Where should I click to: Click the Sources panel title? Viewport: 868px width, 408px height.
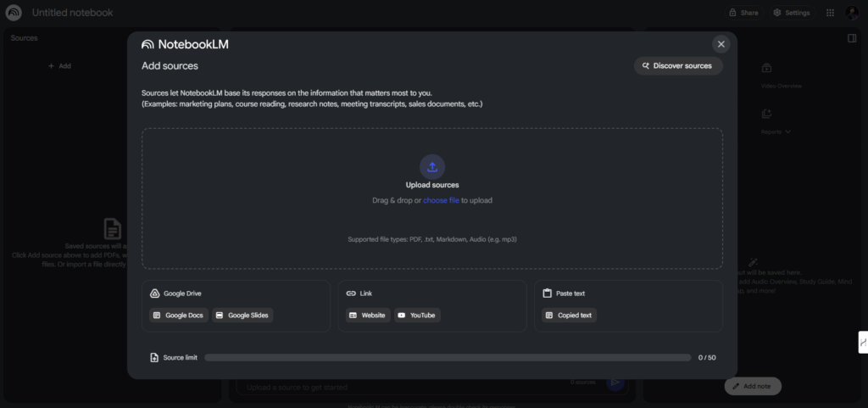25,38
